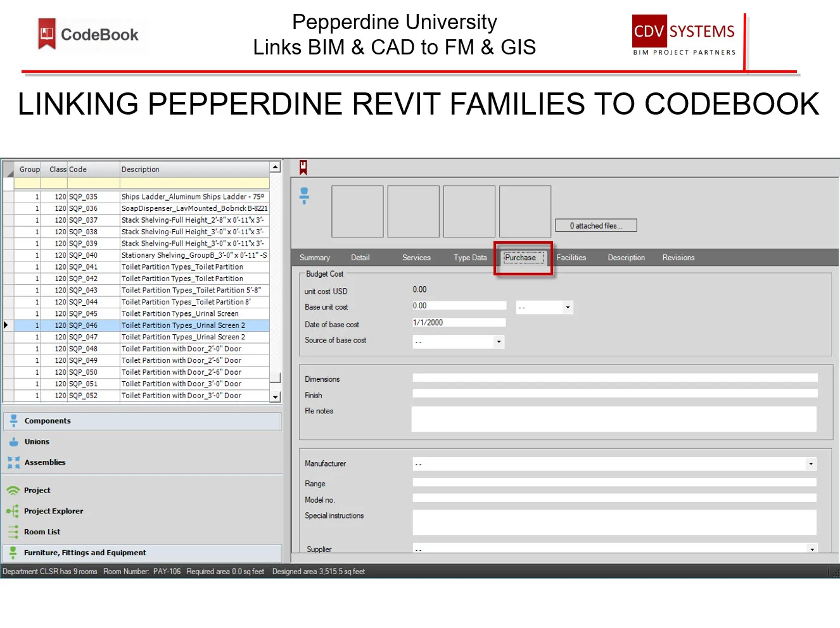Switch to the Detail tab
The width and height of the screenshot is (840, 628).
(360, 258)
